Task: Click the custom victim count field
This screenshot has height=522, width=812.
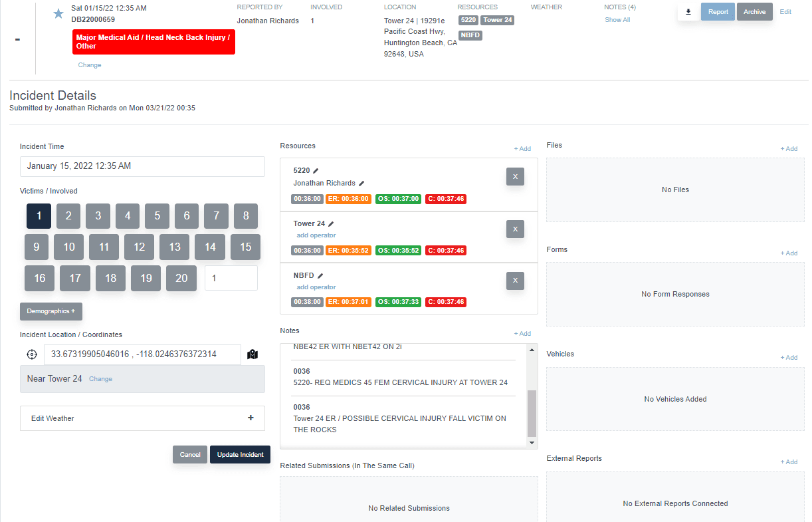Action: 231,278
